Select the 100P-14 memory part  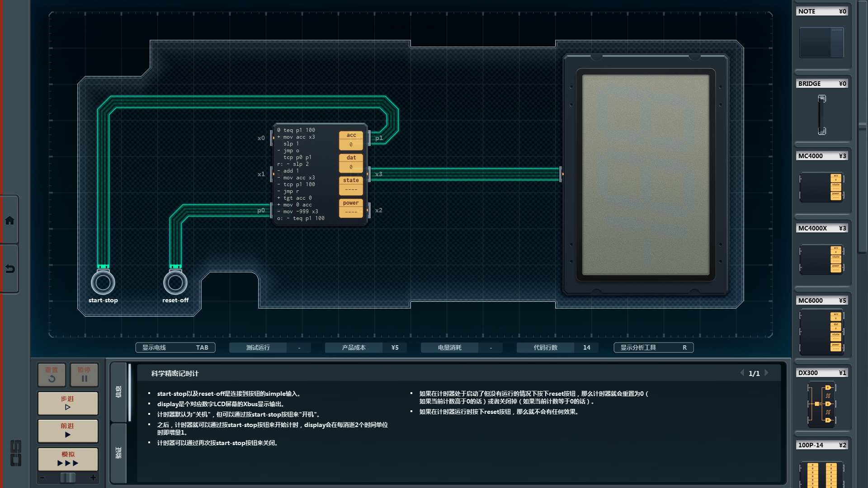(x=821, y=474)
